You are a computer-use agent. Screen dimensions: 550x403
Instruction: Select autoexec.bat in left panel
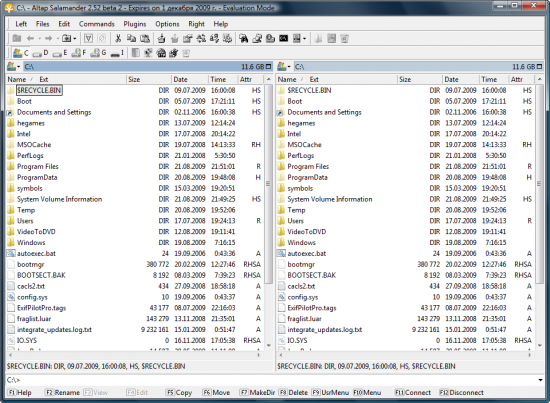[x=36, y=253]
